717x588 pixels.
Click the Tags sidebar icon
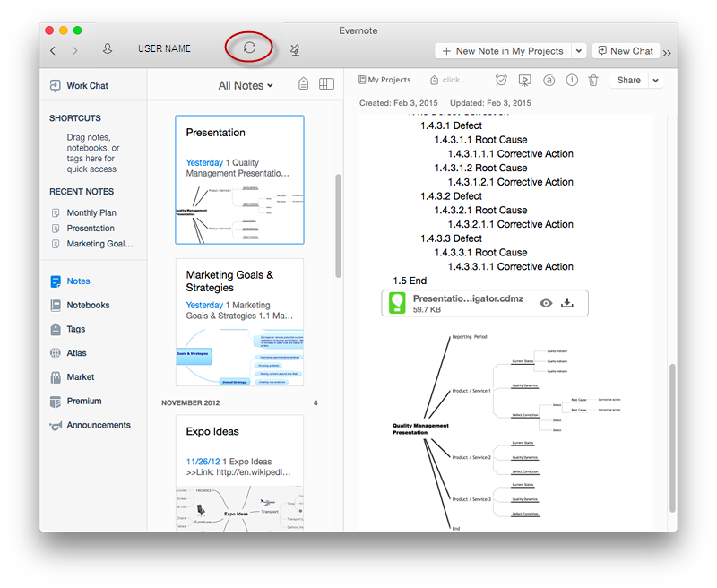[56, 329]
